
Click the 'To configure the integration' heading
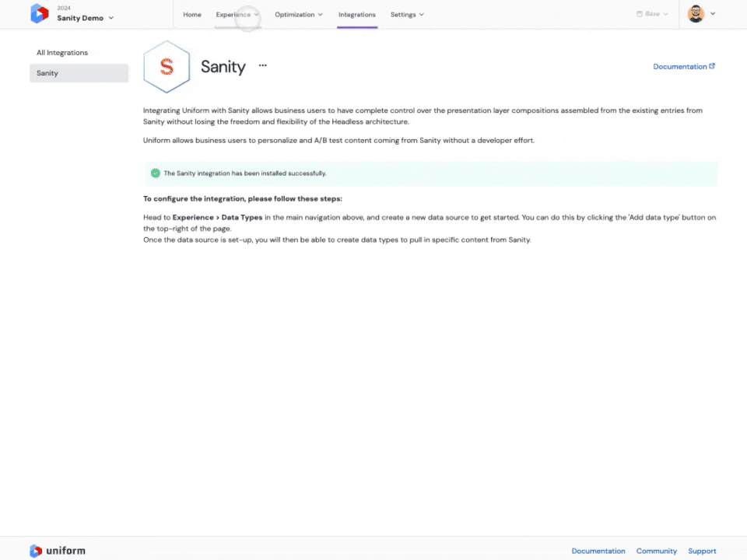[x=243, y=198]
